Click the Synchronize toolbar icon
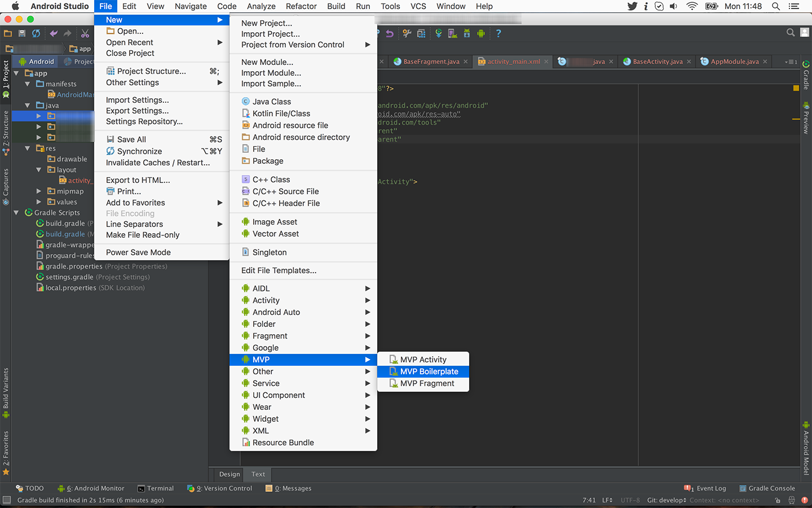 (x=36, y=33)
